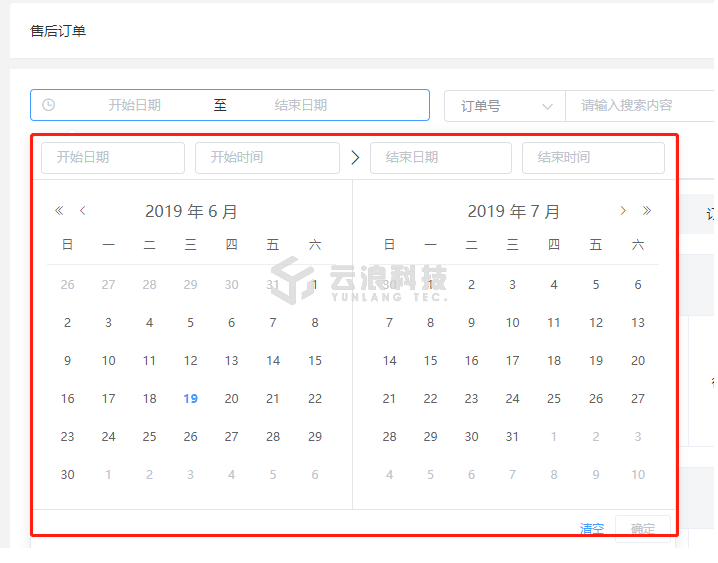
Task: Select June 19 highlighted as today
Action: [190, 399]
